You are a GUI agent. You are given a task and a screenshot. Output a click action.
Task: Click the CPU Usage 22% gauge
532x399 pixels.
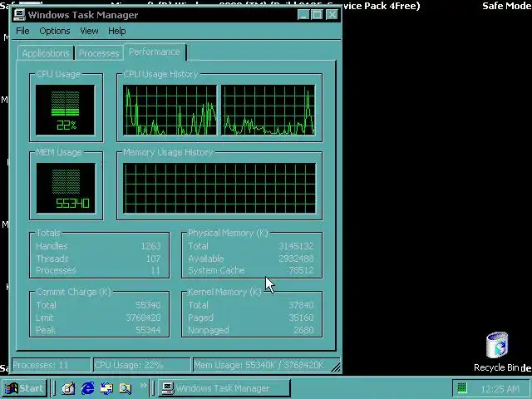point(65,111)
